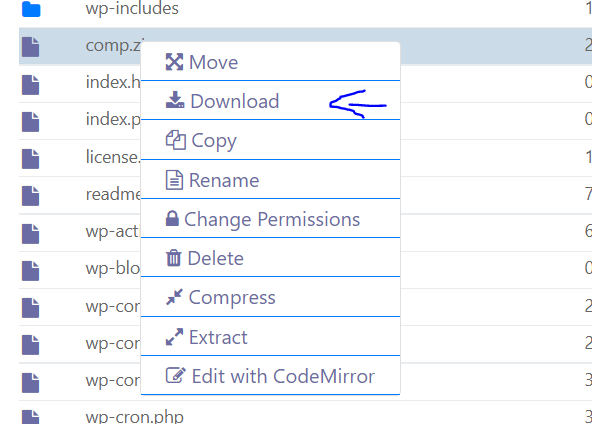Select the license file row

click(305, 158)
